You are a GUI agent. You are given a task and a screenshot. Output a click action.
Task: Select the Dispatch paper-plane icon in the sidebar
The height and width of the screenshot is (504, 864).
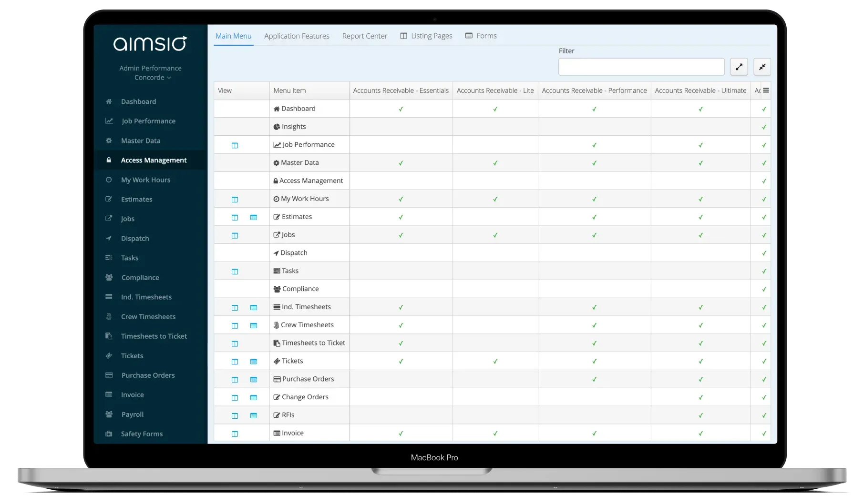tap(109, 238)
